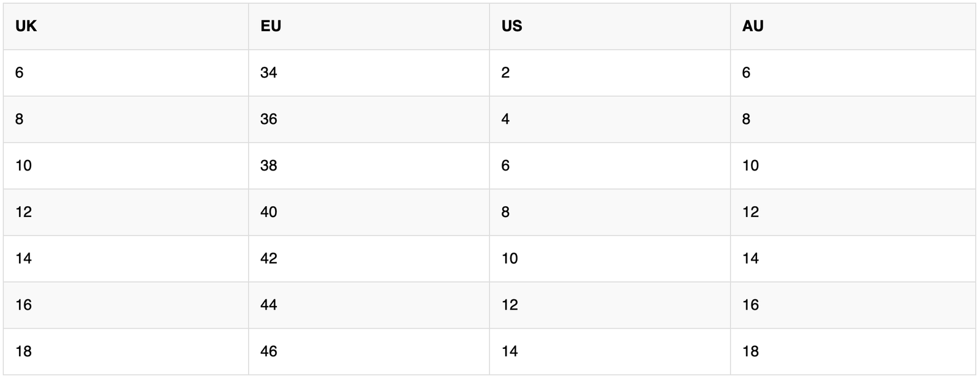Screen dimensions: 980x379
Task: Click the US column header
Action: (x=511, y=26)
